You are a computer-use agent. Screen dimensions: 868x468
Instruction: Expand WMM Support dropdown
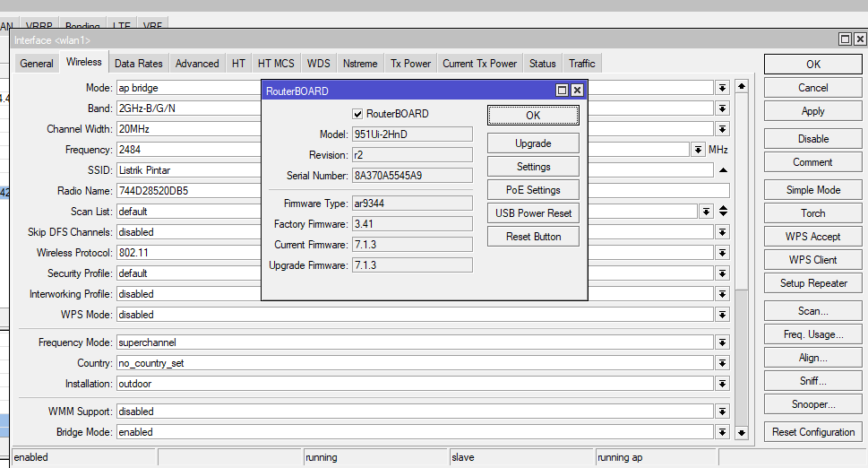pyautogui.click(x=722, y=411)
